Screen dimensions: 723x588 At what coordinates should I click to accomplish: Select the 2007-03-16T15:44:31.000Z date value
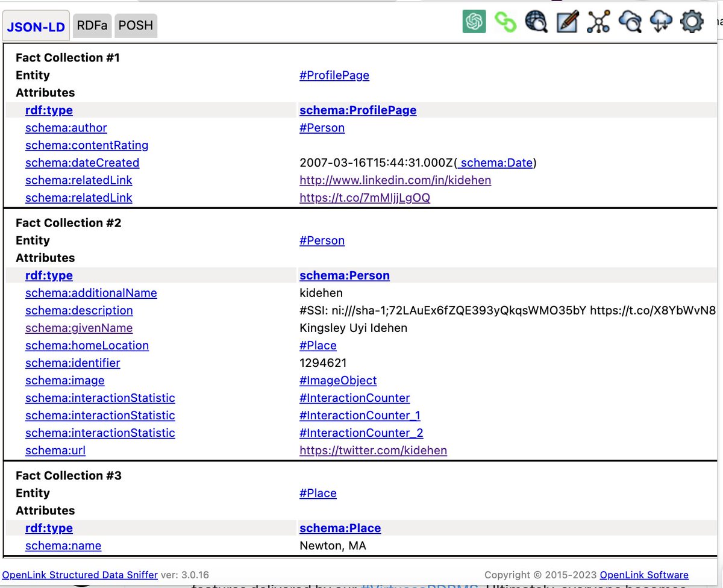click(x=377, y=163)
